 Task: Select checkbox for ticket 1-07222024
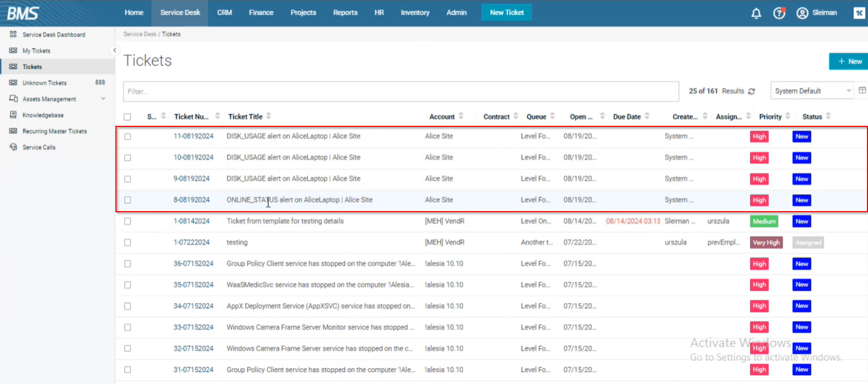coord(127,243)
